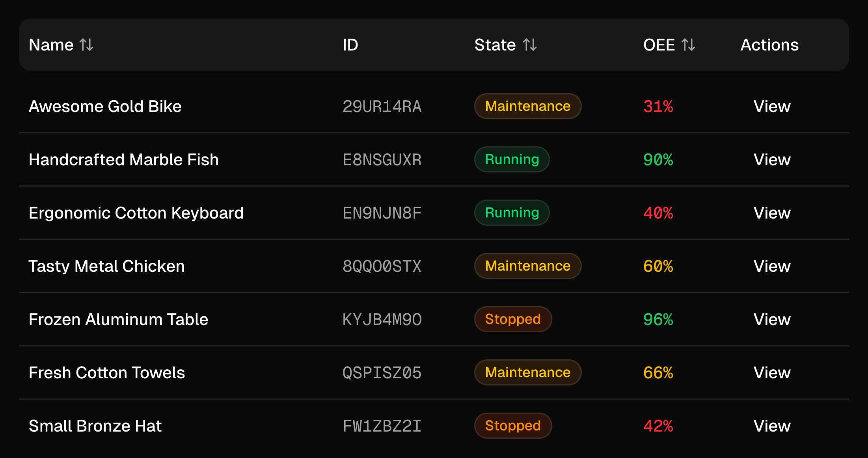Image resolution: width=868 pixels, height=458 pixels.
Task: Click the Actions column header
Action: tap(769, 45)
